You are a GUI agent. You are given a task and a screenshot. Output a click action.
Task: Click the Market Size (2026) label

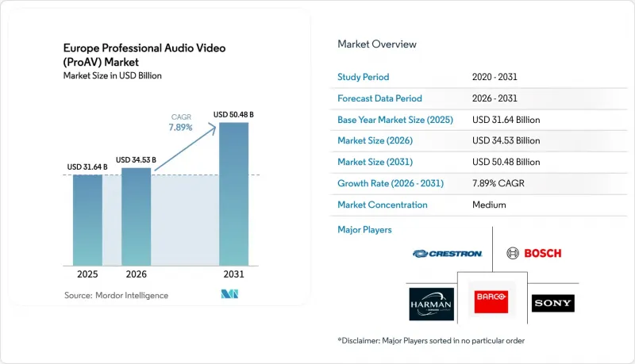pyautogui.click(x=375, y=140)
